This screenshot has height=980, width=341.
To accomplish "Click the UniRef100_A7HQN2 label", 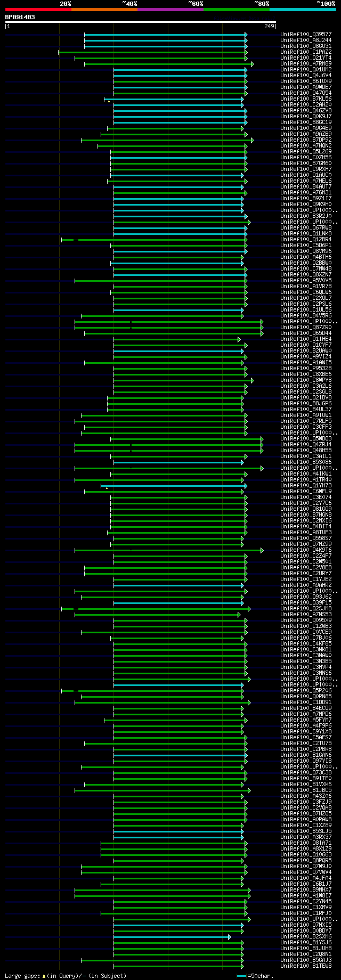I will (306, 145).
